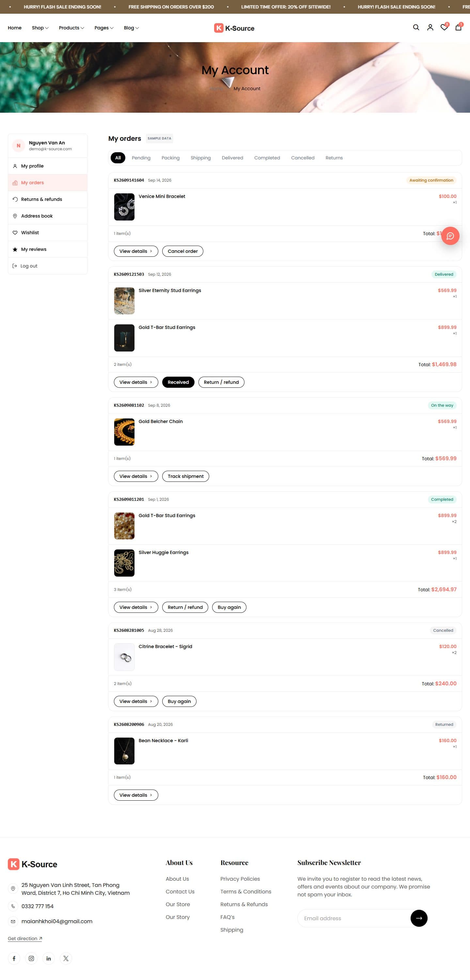The height and width of the screenshot is (980, 470).
Task: Switch to the Shipping orders tab
Action: pos(200,158)
